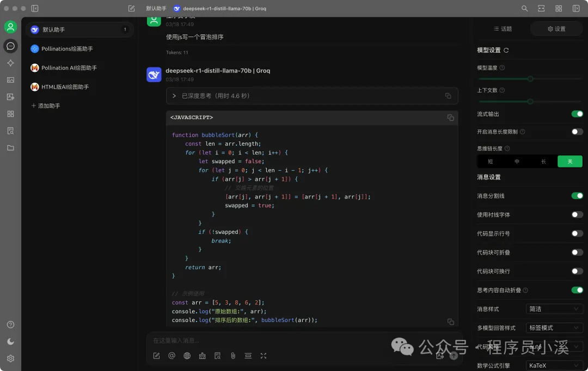Open the knowledge base icon in input toolbar

tap(217, 356)
